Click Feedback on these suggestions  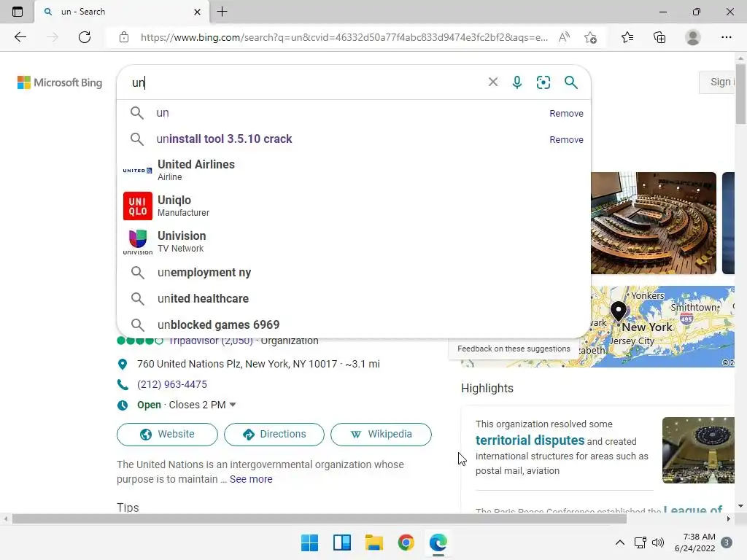514,349
